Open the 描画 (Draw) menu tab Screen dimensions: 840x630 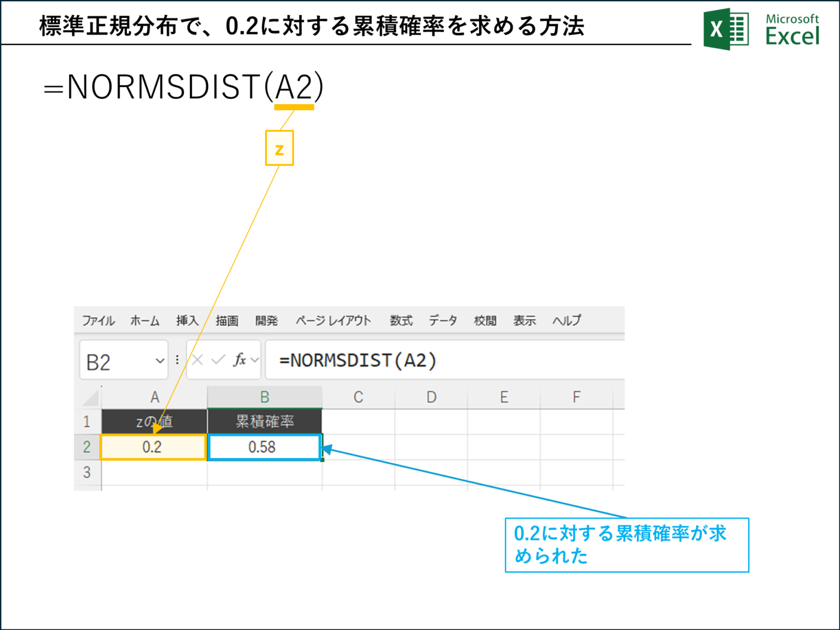pyautogui.click(x=227, y=320)
